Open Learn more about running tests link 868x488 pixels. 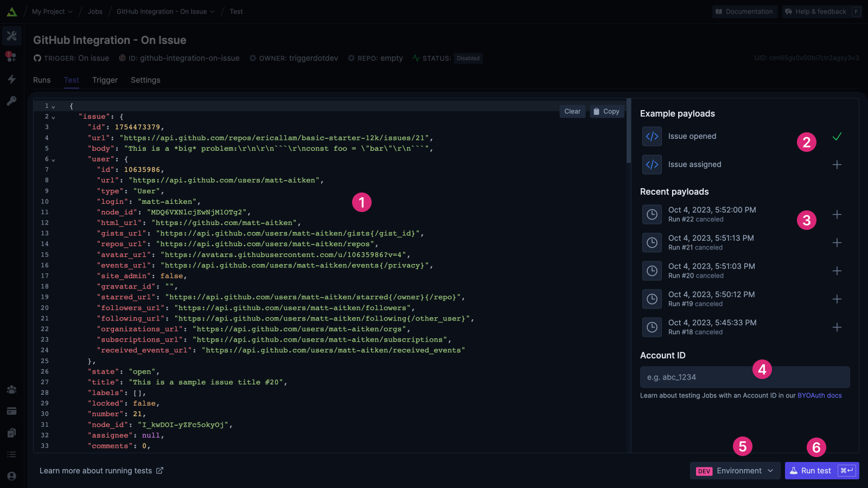101,471
